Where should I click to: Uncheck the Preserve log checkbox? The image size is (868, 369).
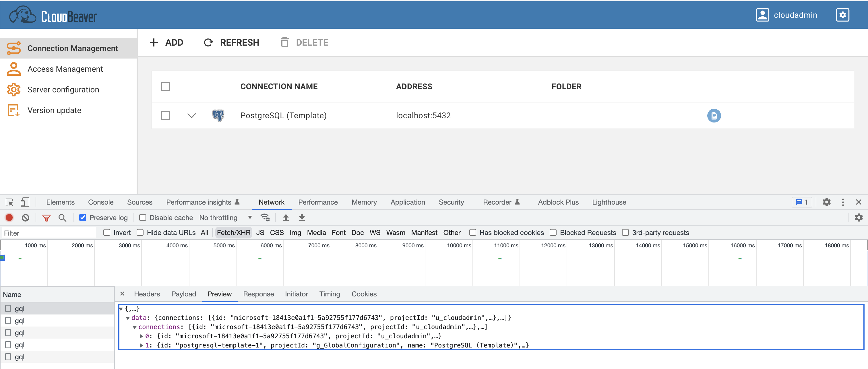click(x=83, y=217)
